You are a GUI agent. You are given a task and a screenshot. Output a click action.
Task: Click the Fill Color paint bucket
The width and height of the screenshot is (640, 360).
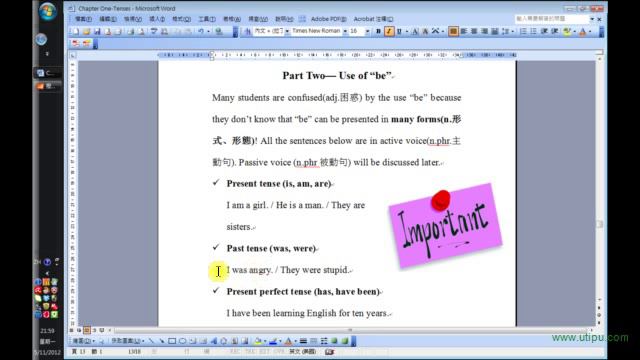[x=258, y=341]
